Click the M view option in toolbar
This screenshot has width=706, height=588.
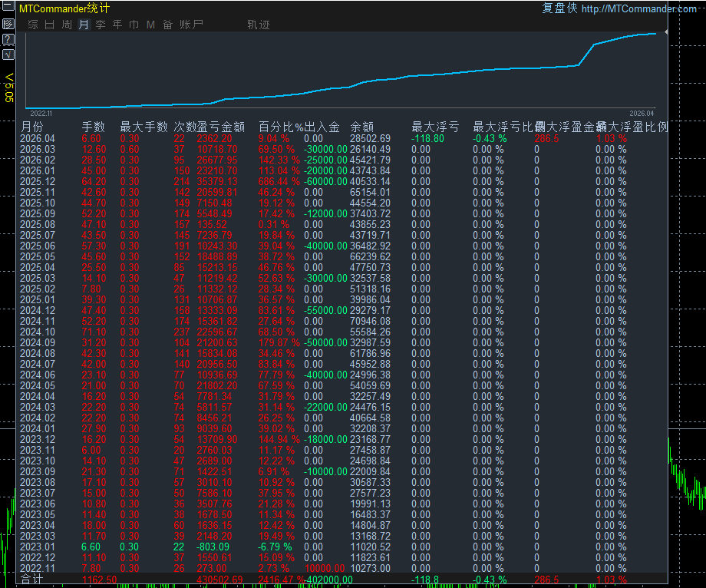(x=150, y=24)
